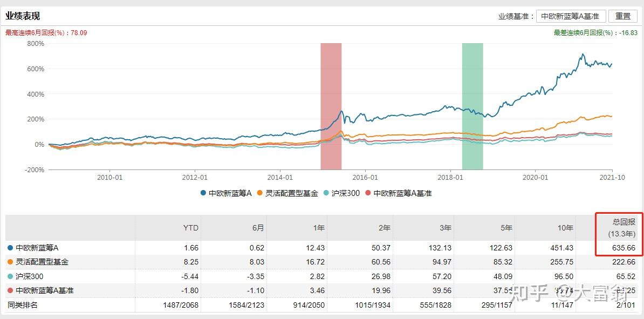Click the 451.43 ten-year value
644x319 pixels.
(x=561, y=248)
